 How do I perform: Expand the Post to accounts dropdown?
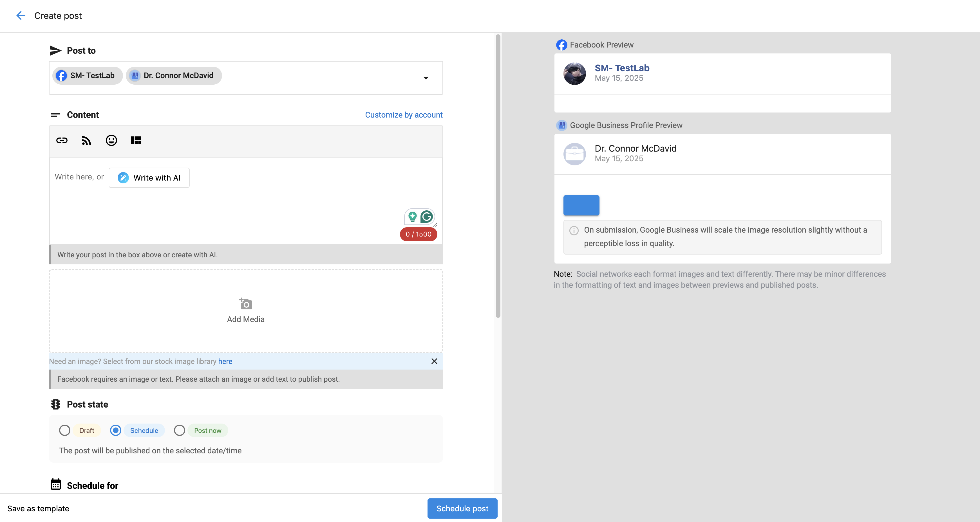[426, 78]
